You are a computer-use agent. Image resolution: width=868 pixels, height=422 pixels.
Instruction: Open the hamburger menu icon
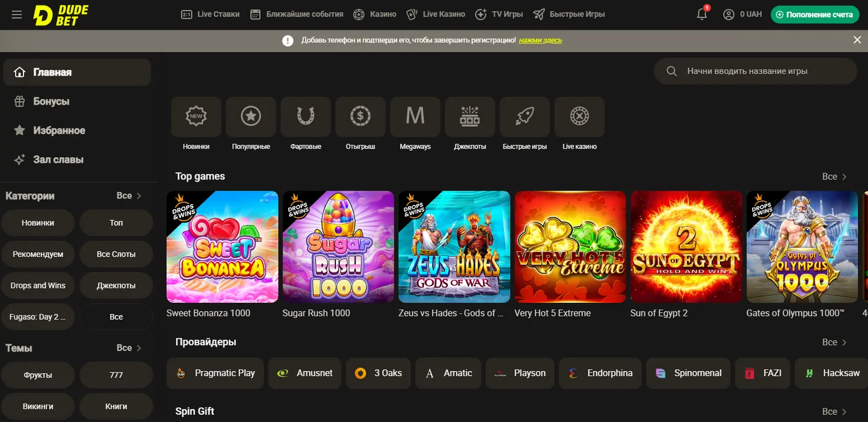pyautogui.click(x=17, y=14)
